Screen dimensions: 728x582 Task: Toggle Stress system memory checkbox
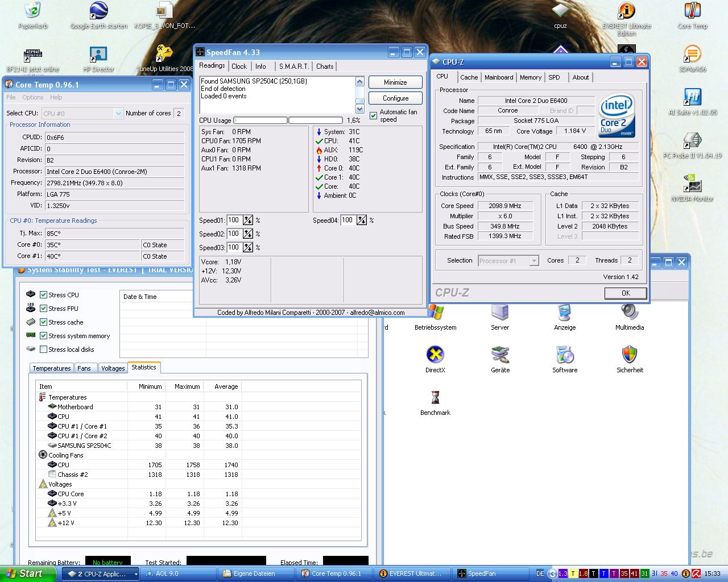tap(43, 335)
